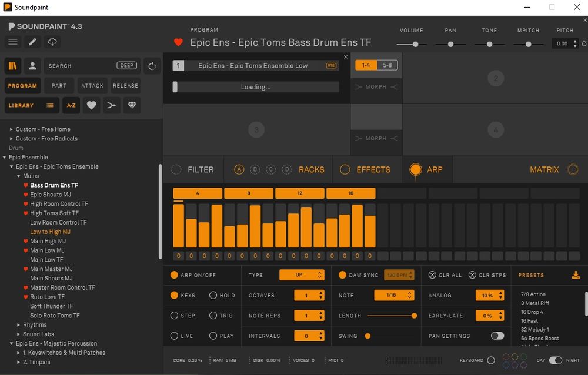Screen dimensions: 588x375
Task: Toggle the library list view icon
Action: coord(50,105)
